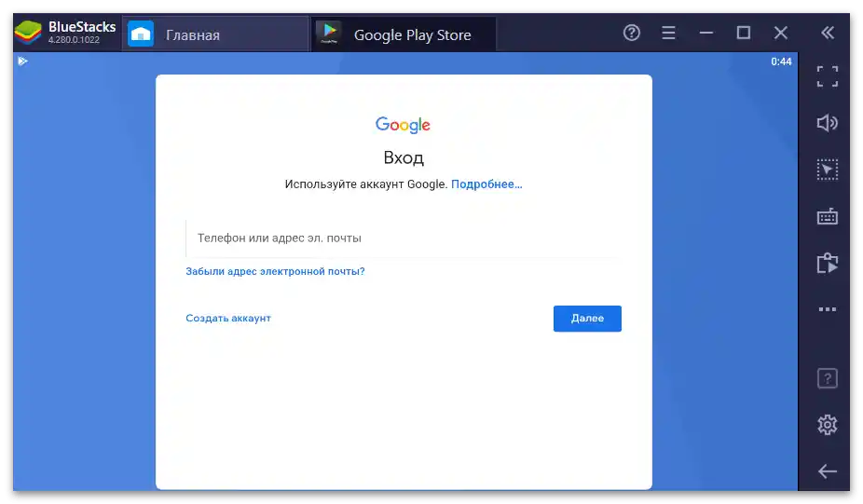Screen dimensions: 863x504
Task: Open the hamburger menu in title bar
Action: 668,33
